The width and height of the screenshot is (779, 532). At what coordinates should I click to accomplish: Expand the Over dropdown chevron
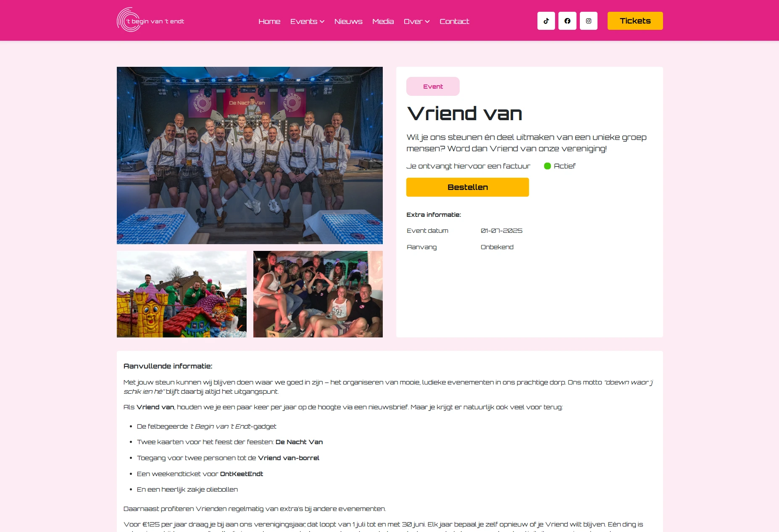point(427,21)
